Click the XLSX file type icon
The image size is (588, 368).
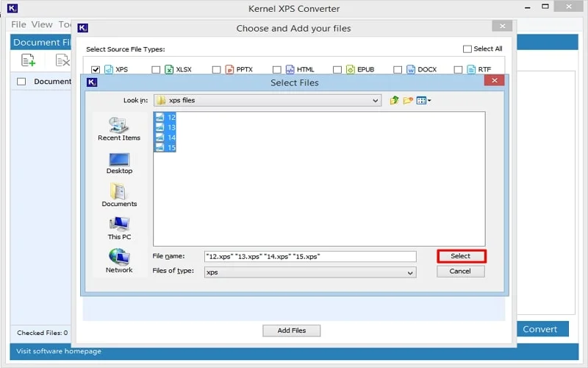click(169, 69)
